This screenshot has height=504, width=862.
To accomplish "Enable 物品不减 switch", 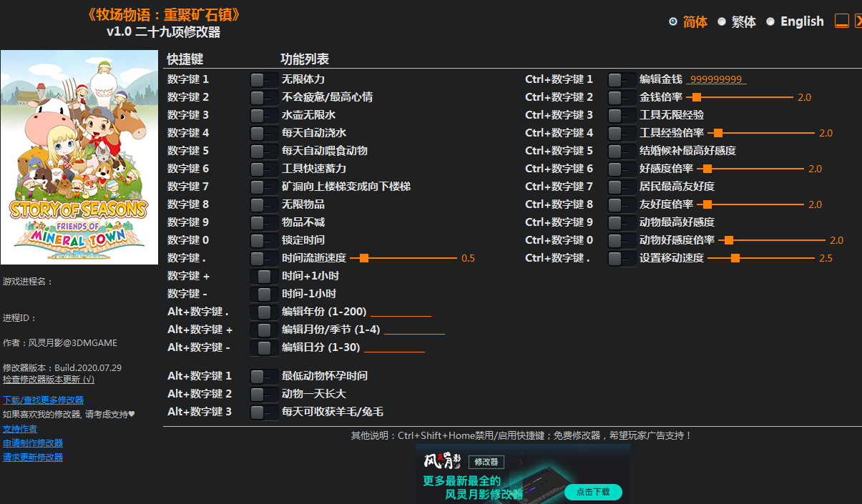I will coord(264,222).
